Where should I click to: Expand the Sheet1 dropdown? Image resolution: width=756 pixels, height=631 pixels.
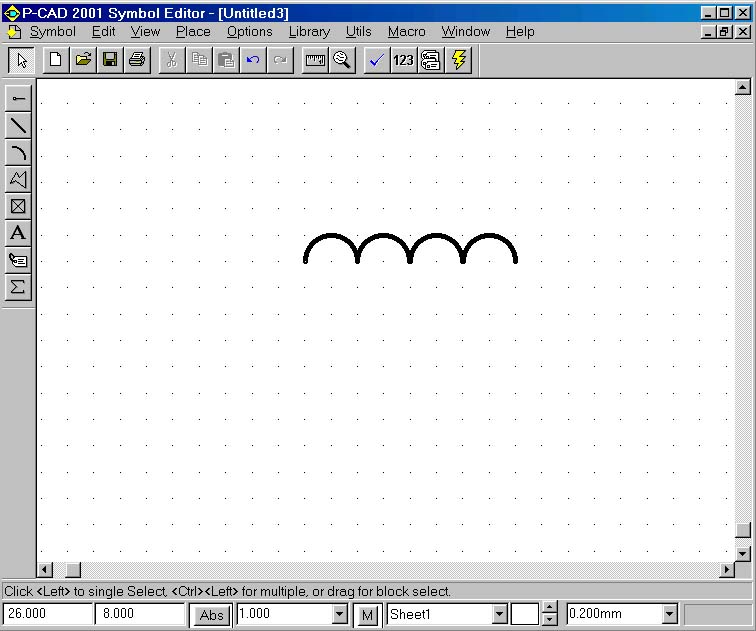[500, 614]
